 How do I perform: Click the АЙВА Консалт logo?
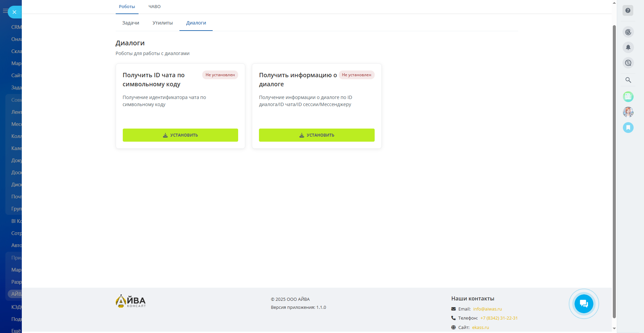(130, 301)
